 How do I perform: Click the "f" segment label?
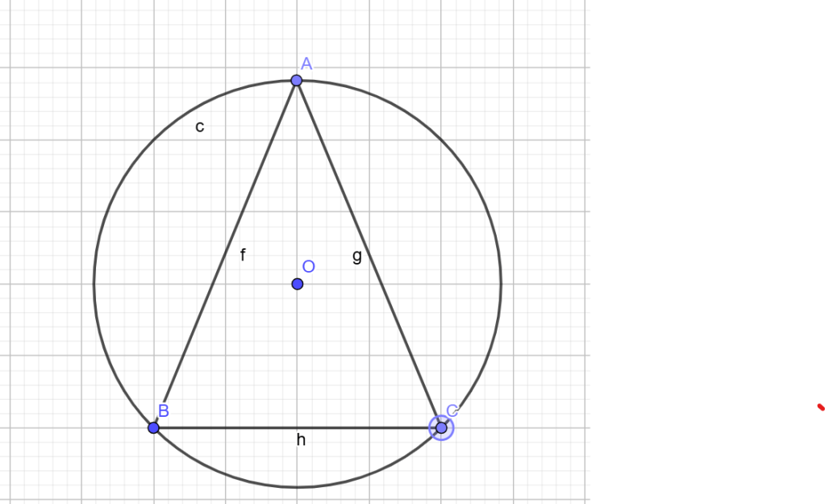pyautogui.click(x=243, y=256)
